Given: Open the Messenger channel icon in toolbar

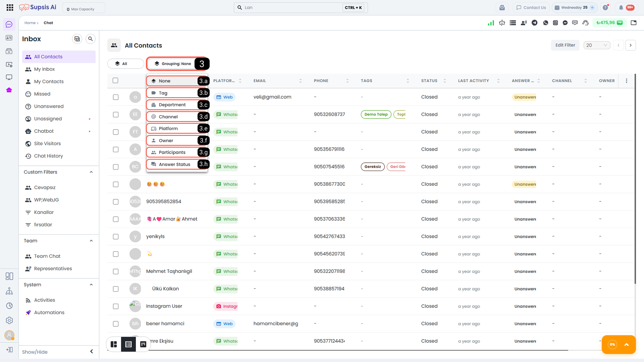Looking at the screenshot, I should (x=565, y=23).
